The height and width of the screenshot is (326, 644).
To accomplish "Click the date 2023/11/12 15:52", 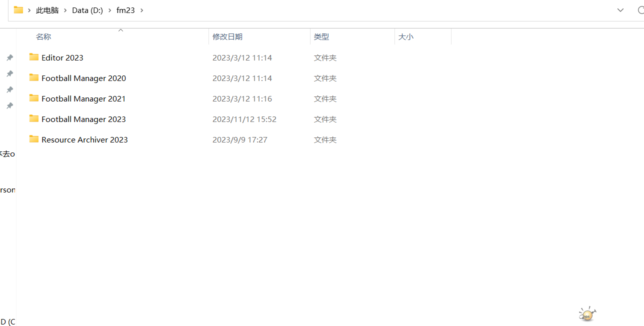I will [x=244, y=119].
